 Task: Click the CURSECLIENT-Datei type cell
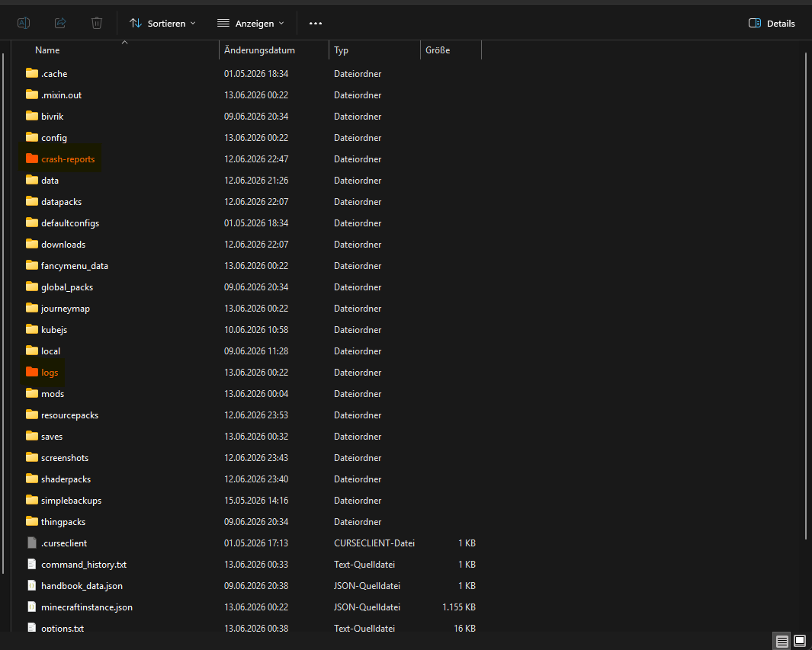click(374, 543)
